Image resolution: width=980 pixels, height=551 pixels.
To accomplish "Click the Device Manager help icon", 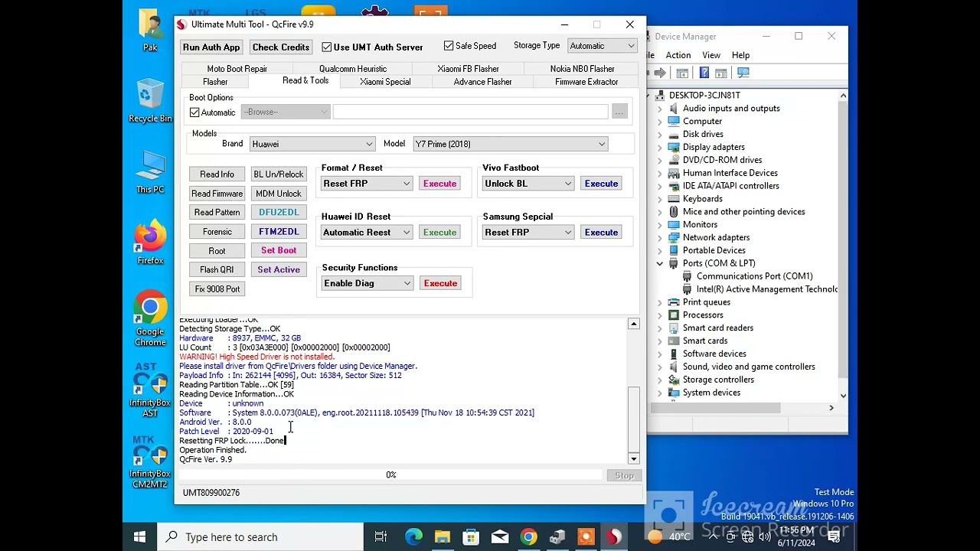I will pyautogui.click(x=704, y=73).
